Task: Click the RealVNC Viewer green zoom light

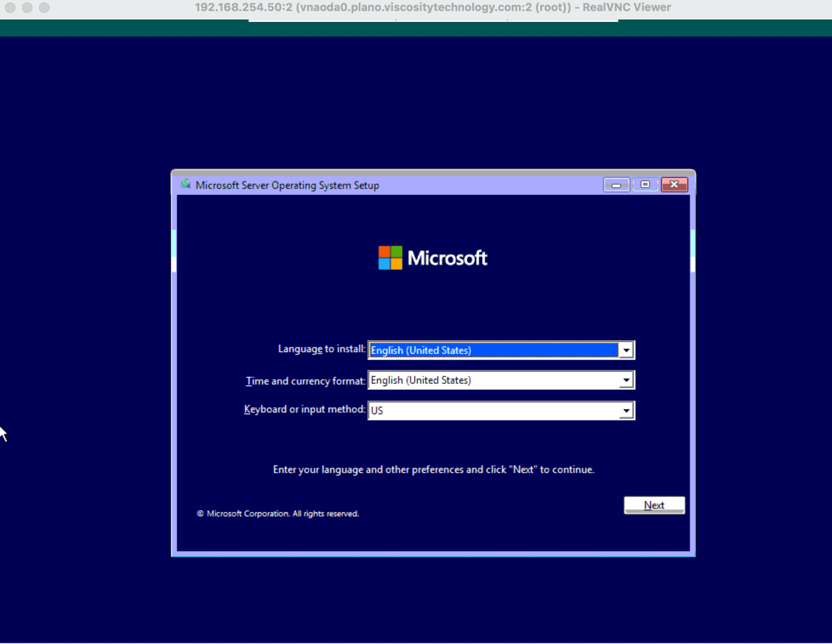Action: pos(44,8)
